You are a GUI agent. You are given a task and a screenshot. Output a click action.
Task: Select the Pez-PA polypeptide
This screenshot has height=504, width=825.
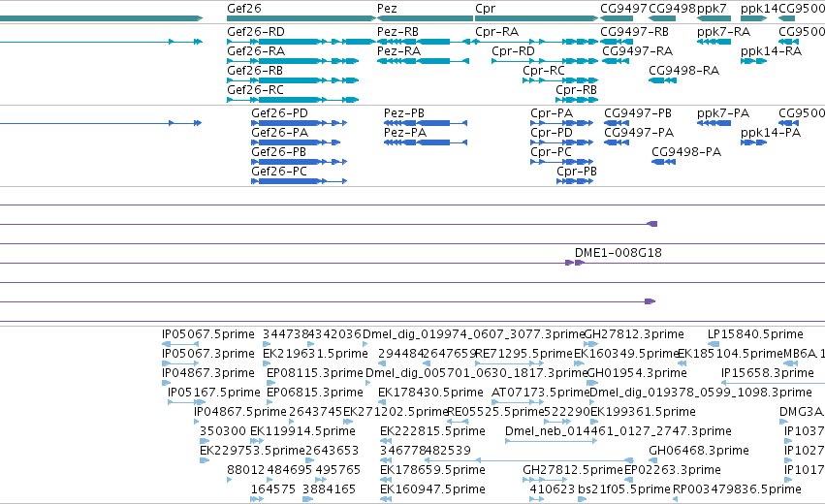click(426, 142)
